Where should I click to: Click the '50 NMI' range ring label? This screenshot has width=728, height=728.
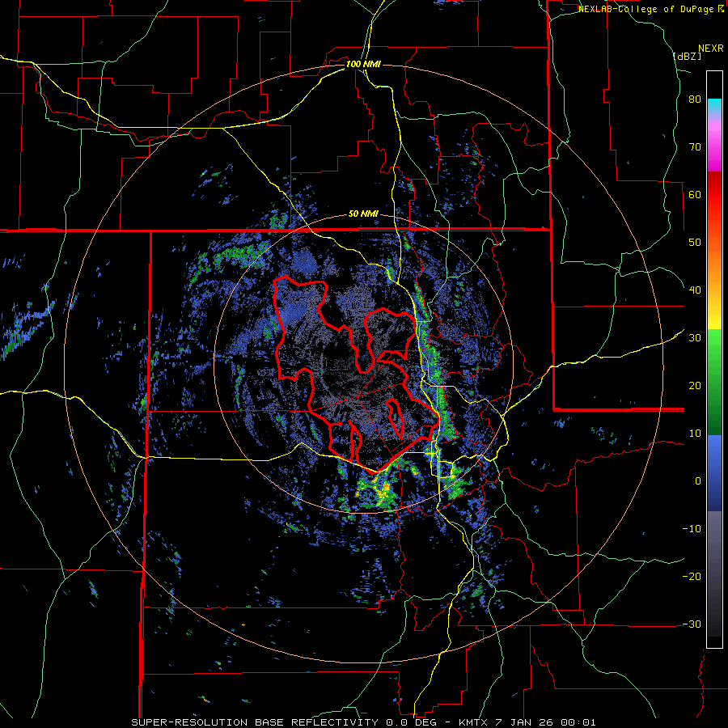click(363, 214)
